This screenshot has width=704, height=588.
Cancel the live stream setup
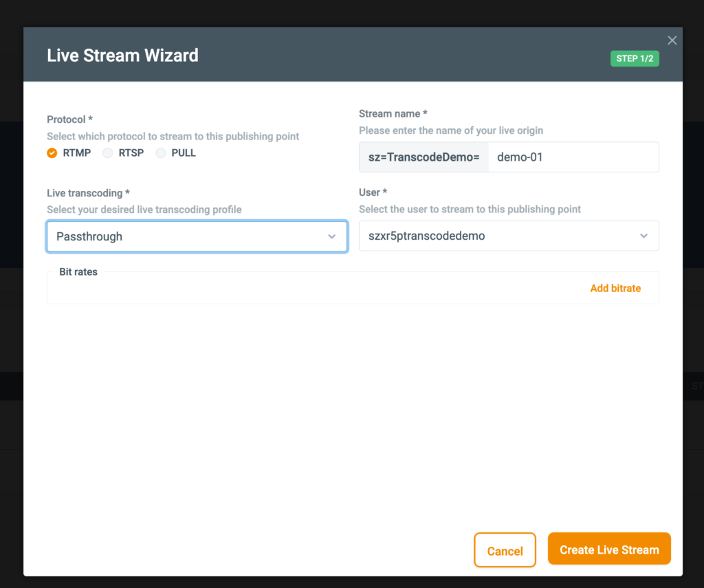[505, 550]
